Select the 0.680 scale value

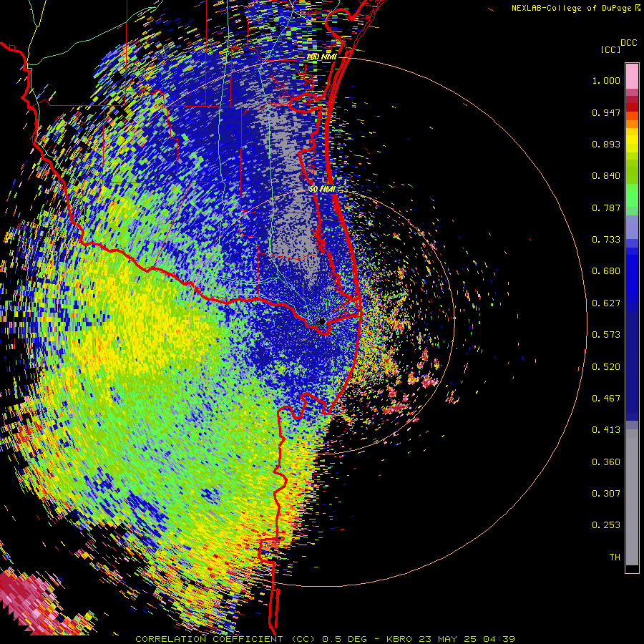tap(606, 271)
